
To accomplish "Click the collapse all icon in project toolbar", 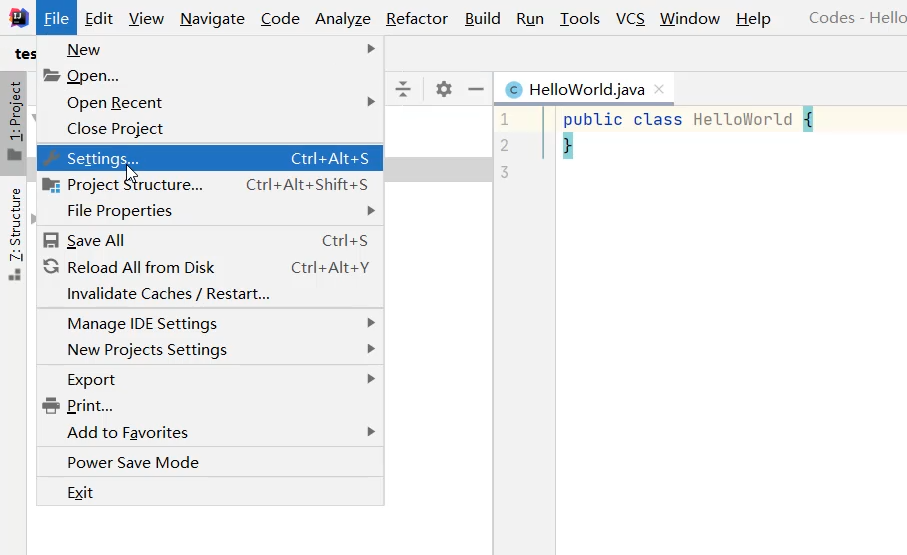I will tap(403, 89).
